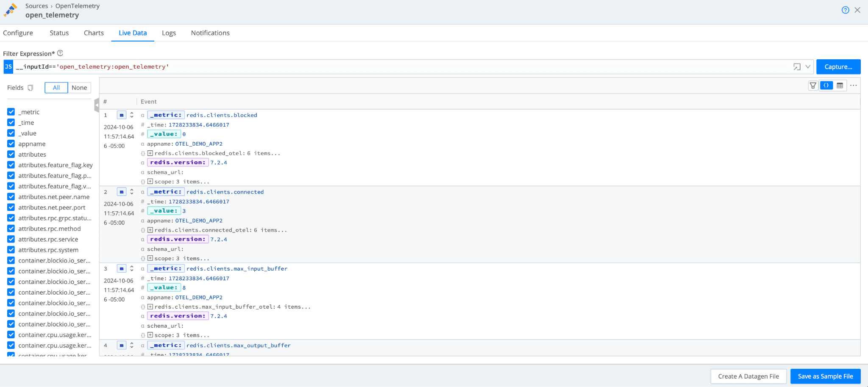Click the event filter funnel icon
Screen dimensions: 868x387
point(813,86)
